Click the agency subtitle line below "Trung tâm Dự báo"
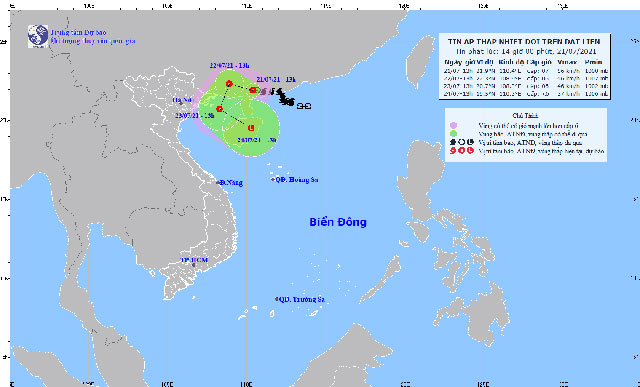 tap(93, 41)
